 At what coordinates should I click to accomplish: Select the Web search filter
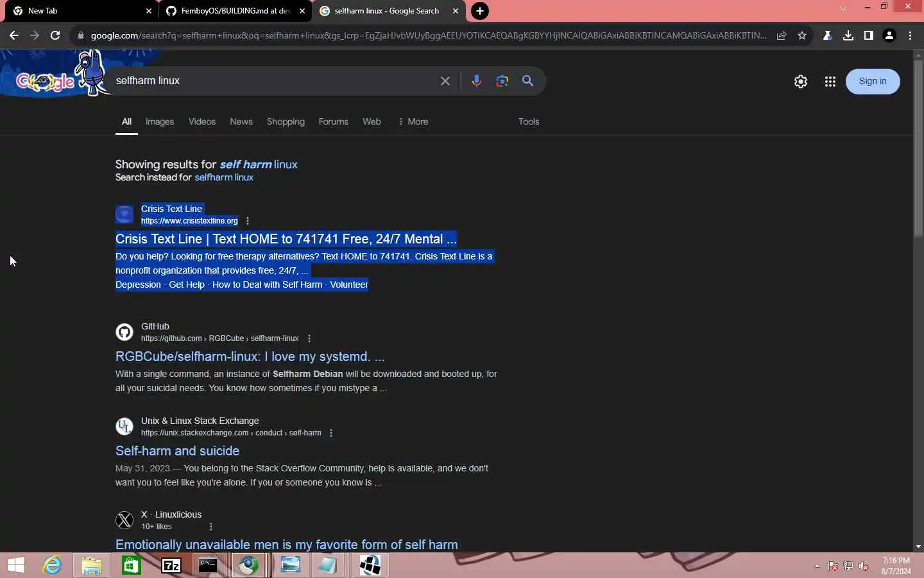coord(372,121)
